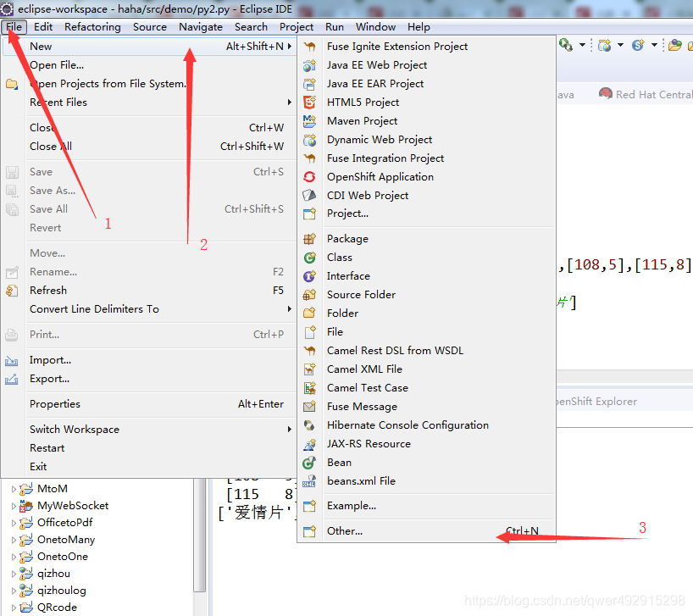This screenshot has height=616, width=693.
Task: Open the Run menu
Action: pos(335,27)
